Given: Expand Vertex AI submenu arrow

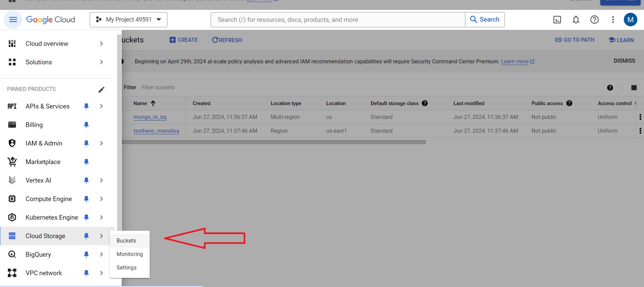Looking at the screenshot, I should coord(101,180).
